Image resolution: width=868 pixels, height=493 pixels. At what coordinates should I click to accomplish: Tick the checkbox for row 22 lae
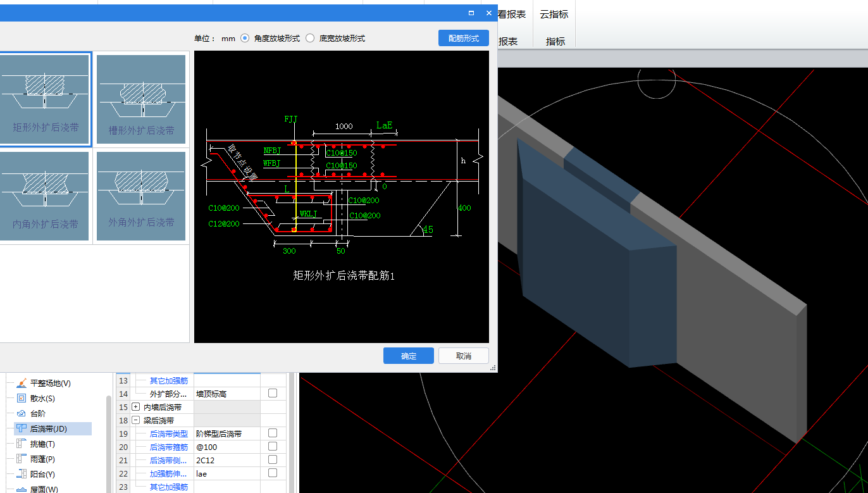pyautogui.click(x=273, y=473)
